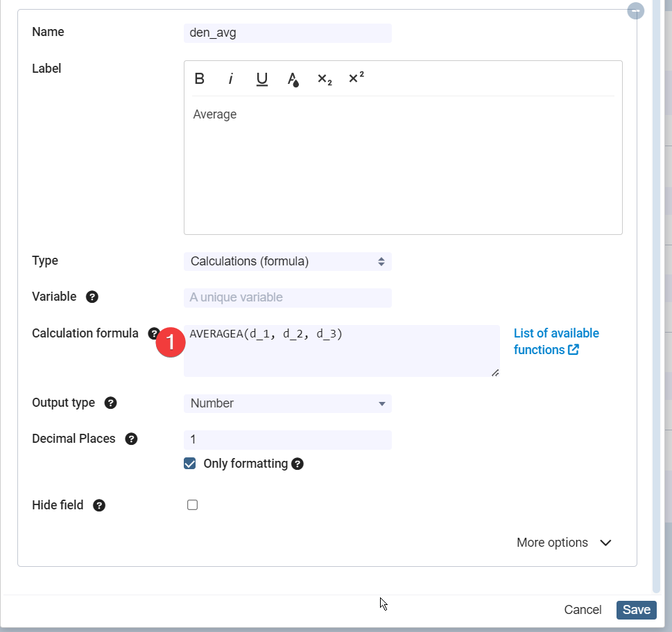
Task: Click the Name input field den_avg
Action: (287, 33)
